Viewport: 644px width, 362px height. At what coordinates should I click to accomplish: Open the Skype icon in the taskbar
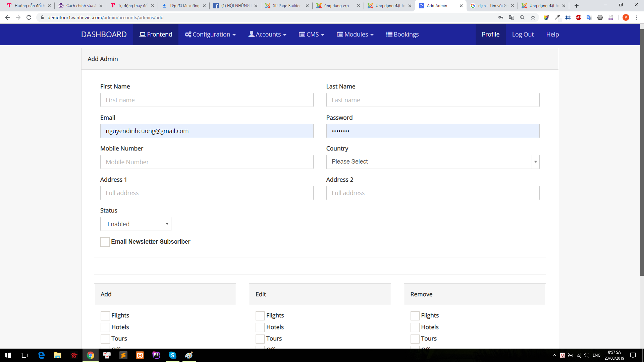coord(172,355)
